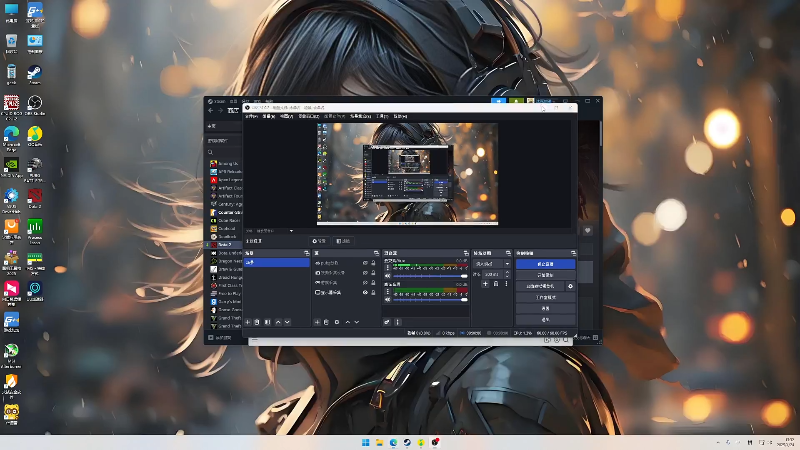Select the highlighted scene in Scenes list
The width and height of the screenshot is (800, 450).
pos(277,262)
